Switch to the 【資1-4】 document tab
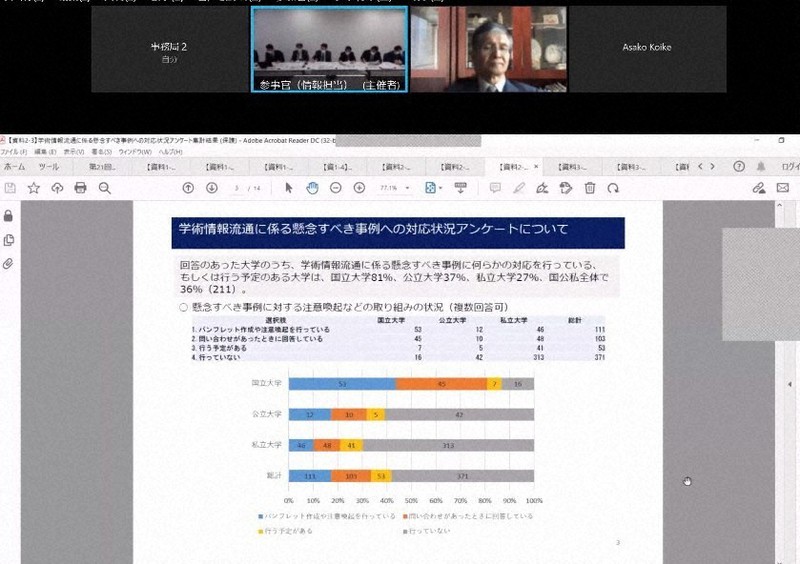800x564 pixels. point(337,167)
